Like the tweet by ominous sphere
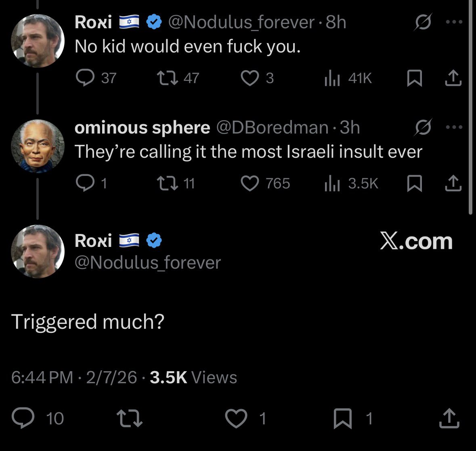This screenshot has height=451, width=476. (250, 184)
